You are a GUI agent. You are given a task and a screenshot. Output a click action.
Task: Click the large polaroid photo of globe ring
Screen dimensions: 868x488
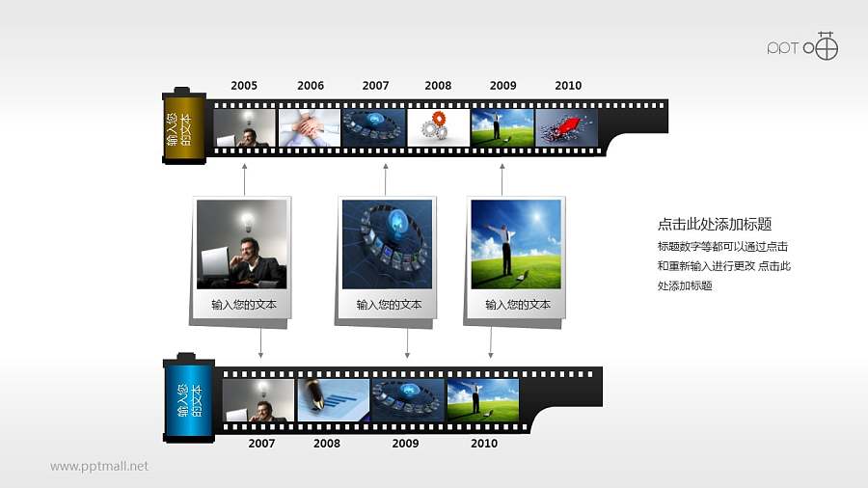(387, 244)
